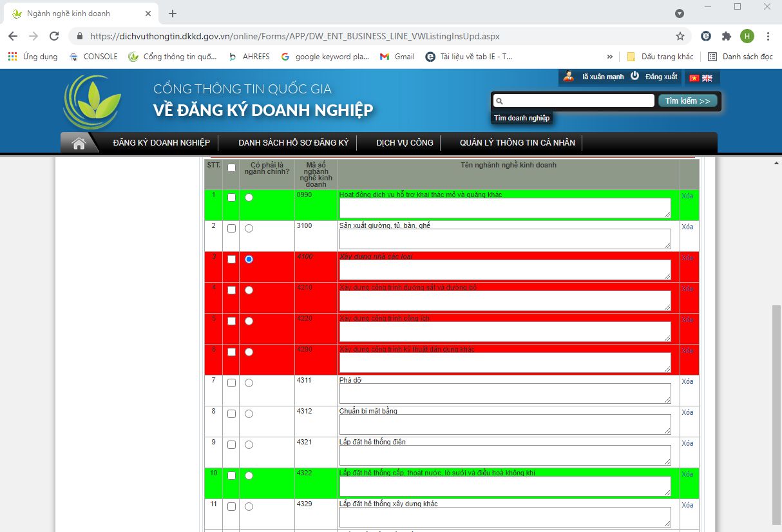This screenshot has width=782, height=532.
Task: Expand hidden bookmarks with double chevron
Action: click(610, 57)
